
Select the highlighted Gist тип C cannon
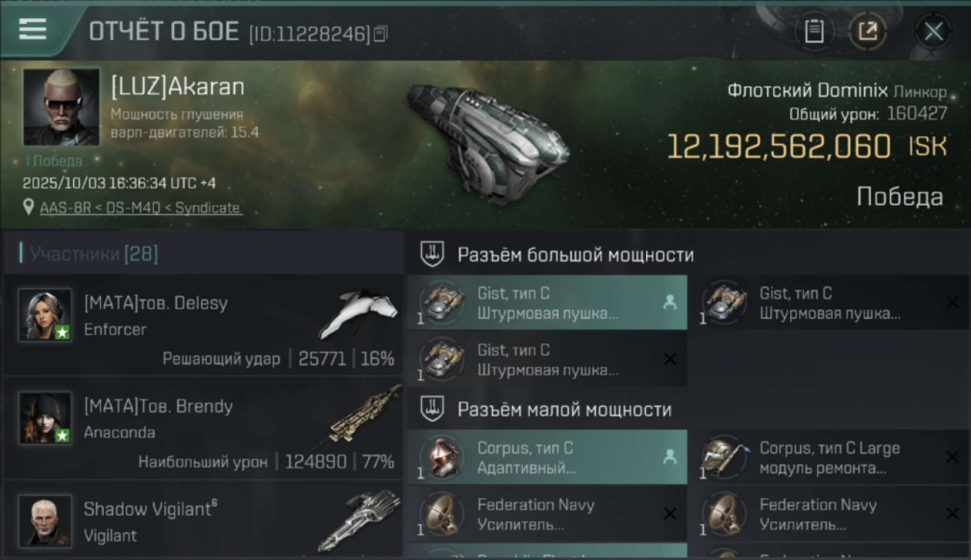tap(547, 302)
